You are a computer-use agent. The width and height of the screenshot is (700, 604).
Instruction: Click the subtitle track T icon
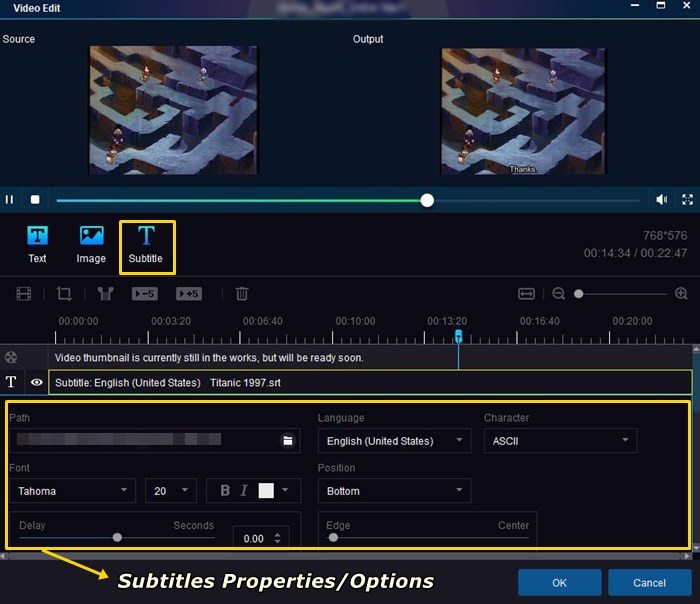coord(11,382)
